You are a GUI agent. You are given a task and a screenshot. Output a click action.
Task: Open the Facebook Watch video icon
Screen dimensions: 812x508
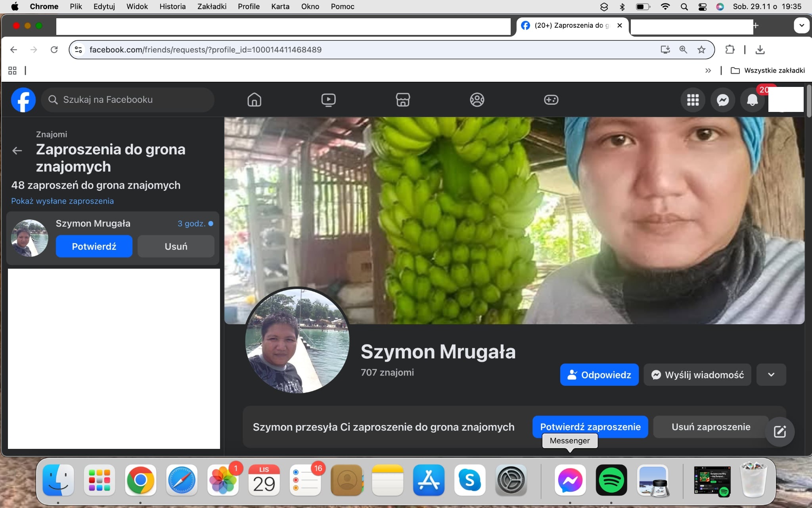click(x=328, y=100)
